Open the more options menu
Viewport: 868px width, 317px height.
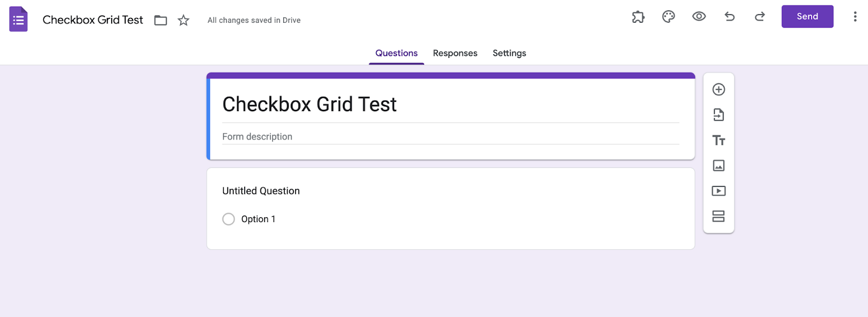pos(855,17)
